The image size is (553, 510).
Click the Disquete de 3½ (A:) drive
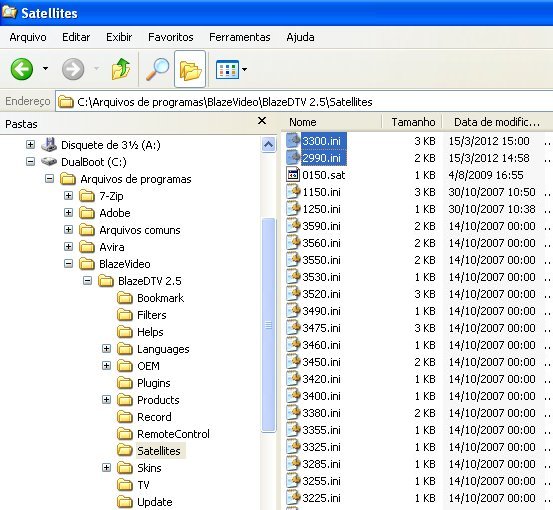pos(110,145)
